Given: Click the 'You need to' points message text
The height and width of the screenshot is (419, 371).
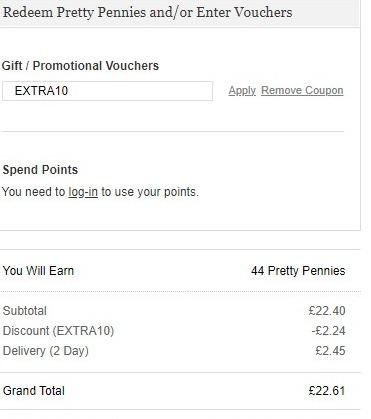Looking at the screenshot, I should (34, 192).
